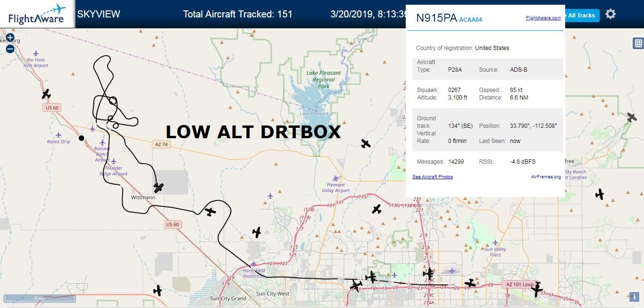Image resolution: width=644 pixels, height=308 pixels.
Task: Click the N915PA callsign heading
Action: coord(436,18)
